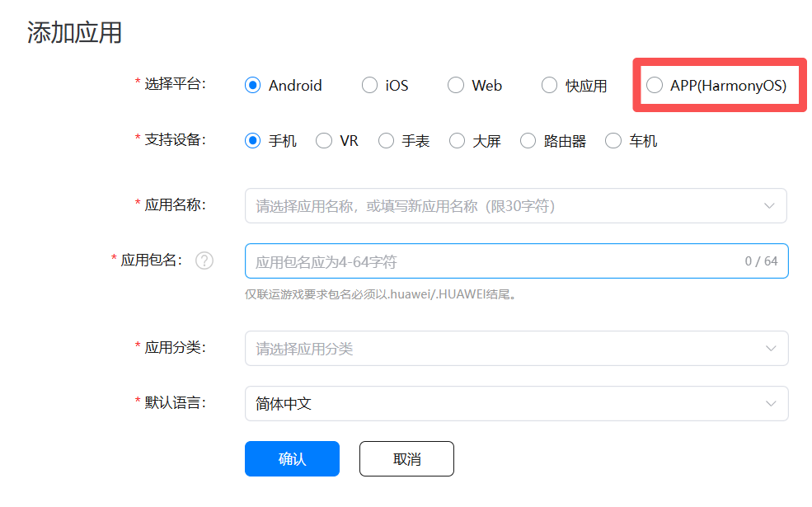This screenshot has height=507, width=812.
Task: Click the blue 确认 button
Action: click(x=292, y=459)
